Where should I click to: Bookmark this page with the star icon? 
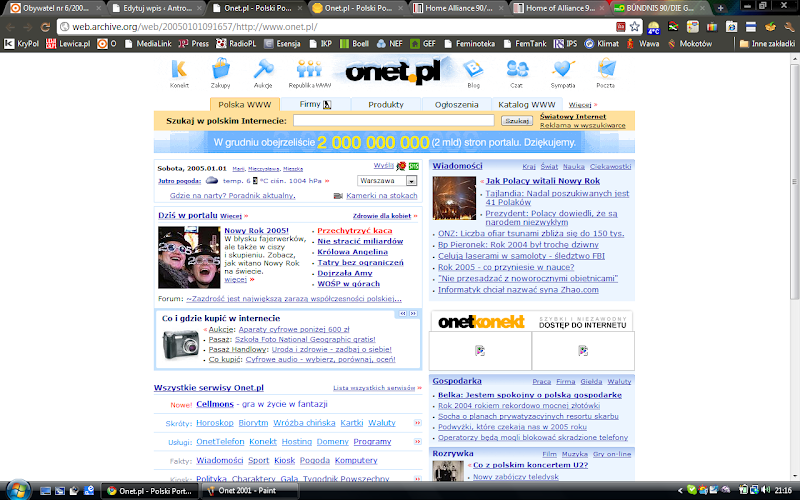pos(634,27)
